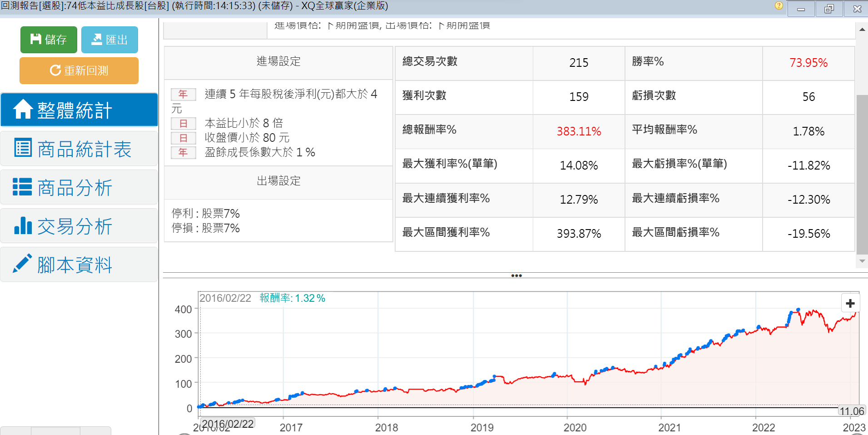Click the yellow help question mark icon
This screenshot has height=435, width=868.
779,6
